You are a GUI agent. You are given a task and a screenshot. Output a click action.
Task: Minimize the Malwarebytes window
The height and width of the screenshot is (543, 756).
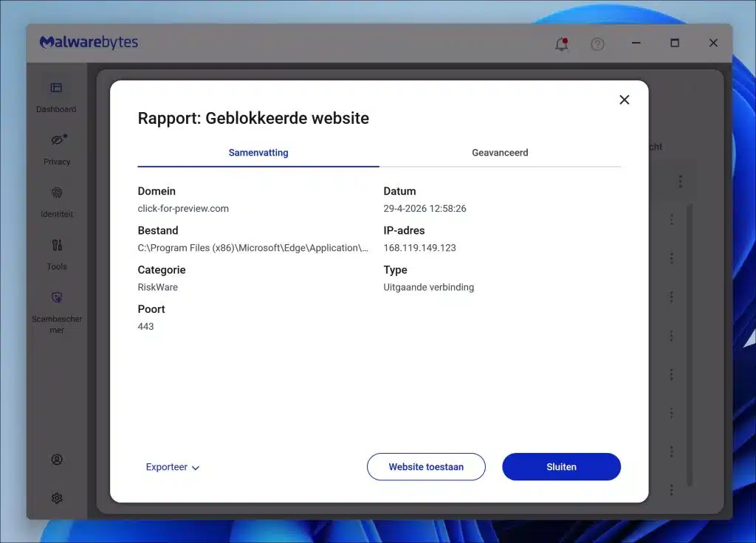[636, 43]
